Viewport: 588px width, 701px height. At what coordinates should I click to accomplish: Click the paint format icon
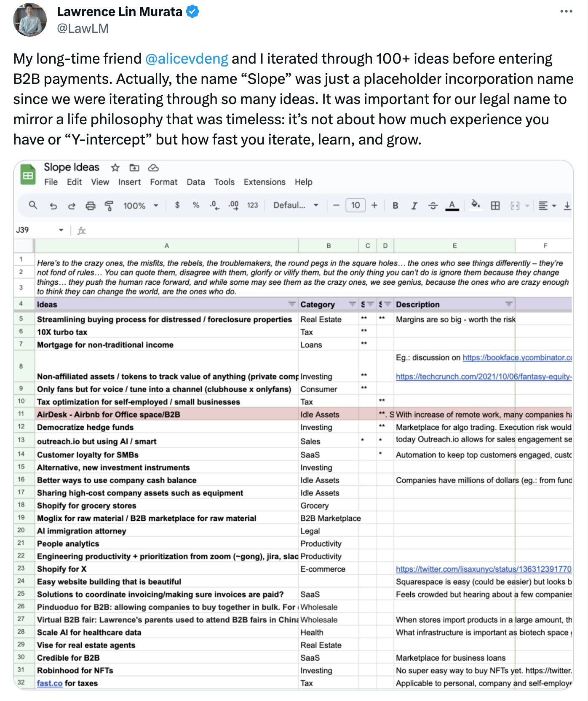click(x=109, y=206)
